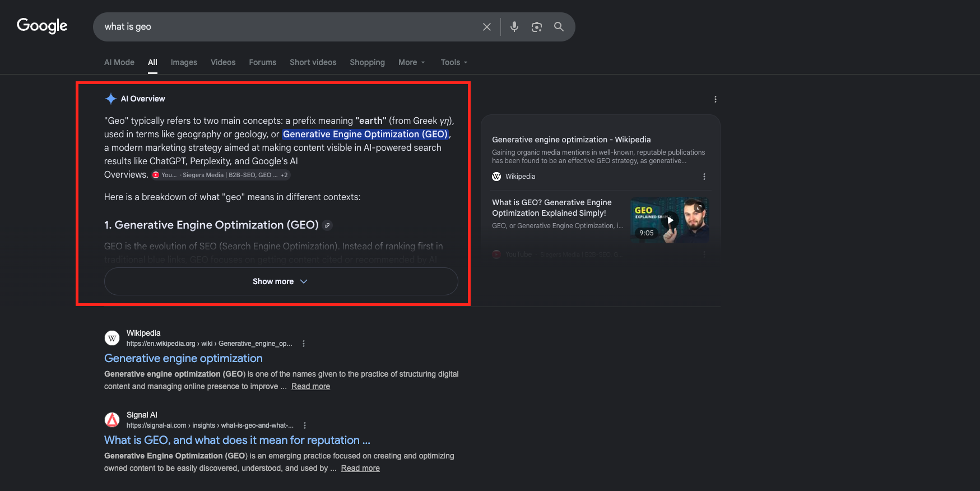Click the 'AI Overview' label
Viewport: 980px width, 491px height.
tap(143, 99)
